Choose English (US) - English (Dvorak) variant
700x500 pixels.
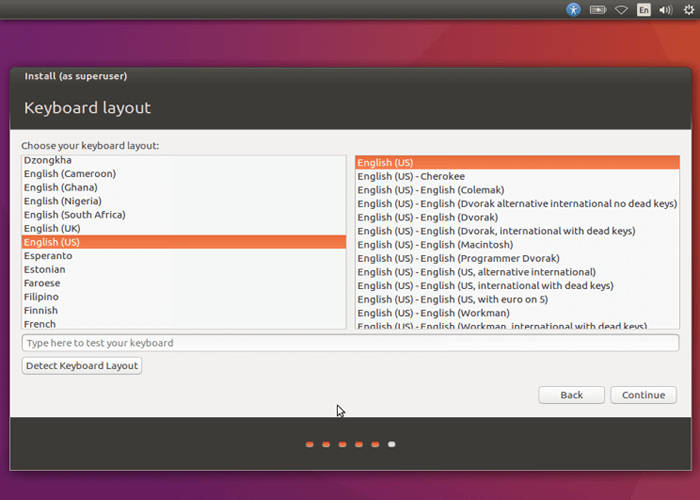(x=517, y=217)
